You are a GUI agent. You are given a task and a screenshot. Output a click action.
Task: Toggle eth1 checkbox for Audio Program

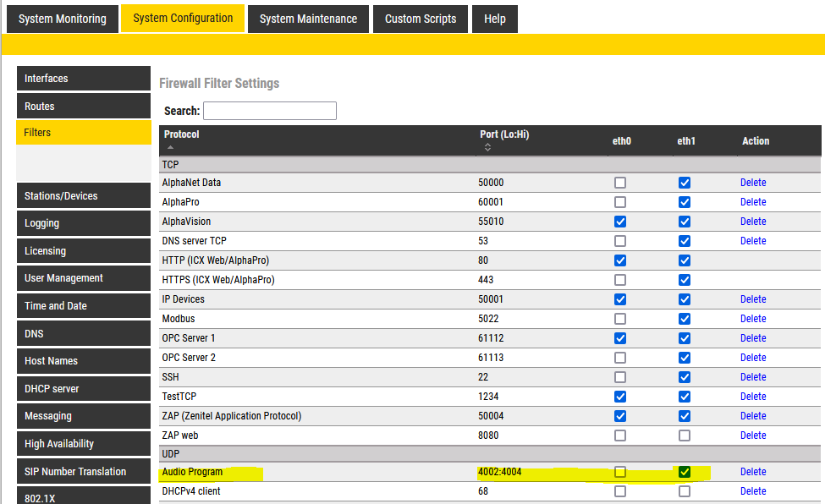pyautogui.click(x=685, y=472)
